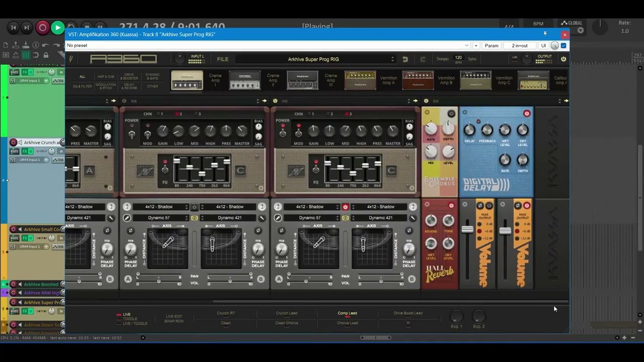The height and width of the screenshot is (362, 644).
Task: Open the GLOBAL automation button in REAPER
Action: (x=572, y=23)
